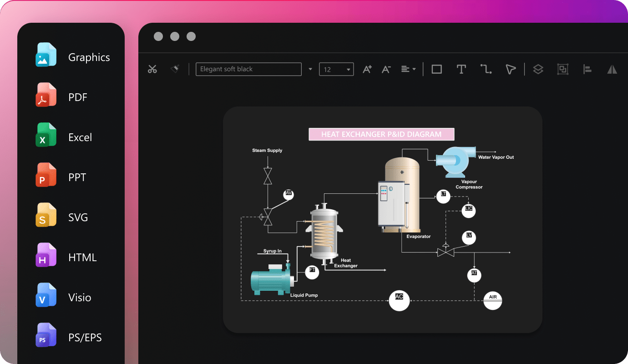628x364 pixels.
Task: Click the AV instrument circle
Action: 289,195
